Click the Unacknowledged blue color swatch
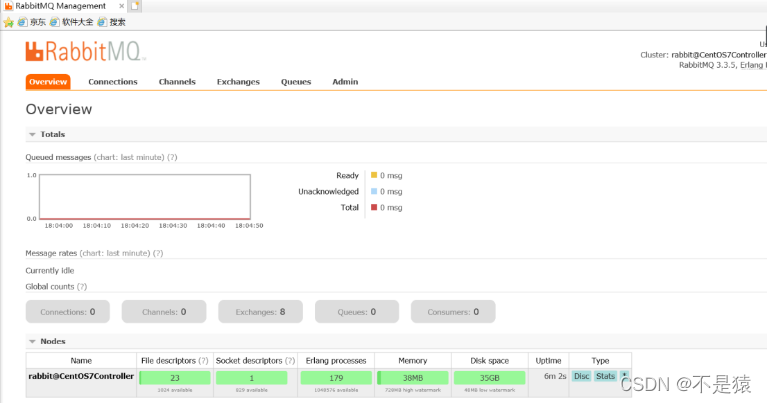This screenshot has height=404, width=767. tap(374, 191)
